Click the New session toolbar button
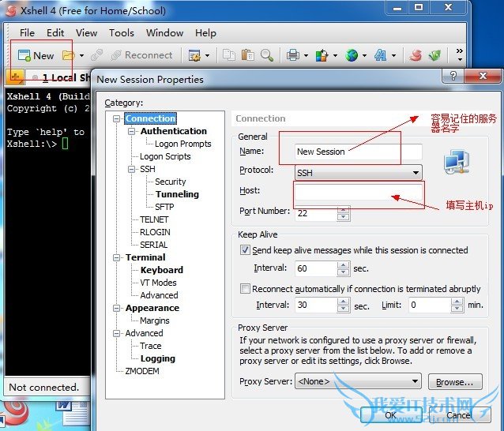 point(36,55)
